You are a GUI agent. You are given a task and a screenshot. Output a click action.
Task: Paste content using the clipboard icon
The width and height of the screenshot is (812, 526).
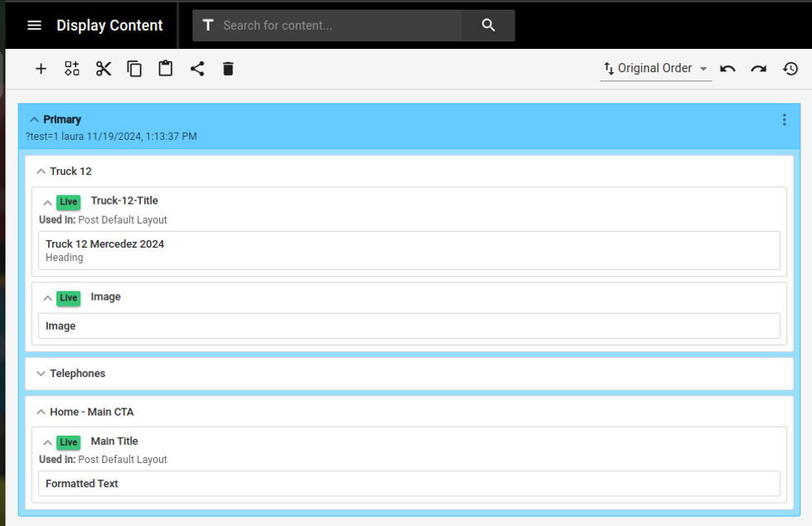(x=165, y=69)
